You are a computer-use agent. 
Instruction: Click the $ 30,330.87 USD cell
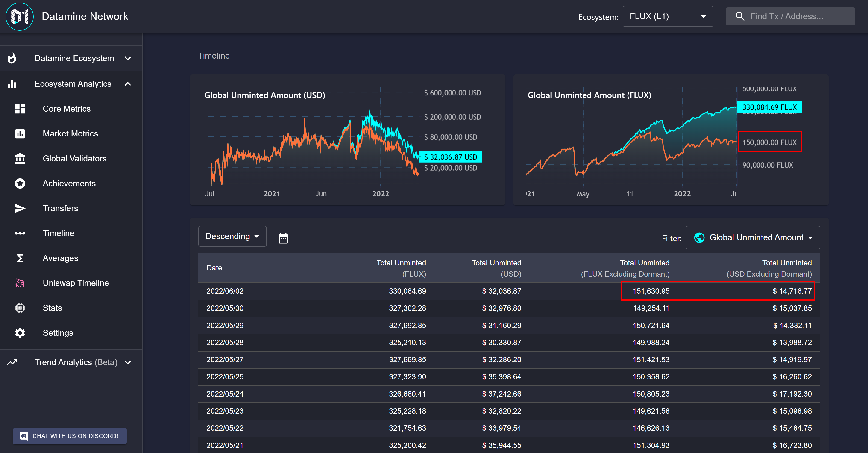coord(501,342)
